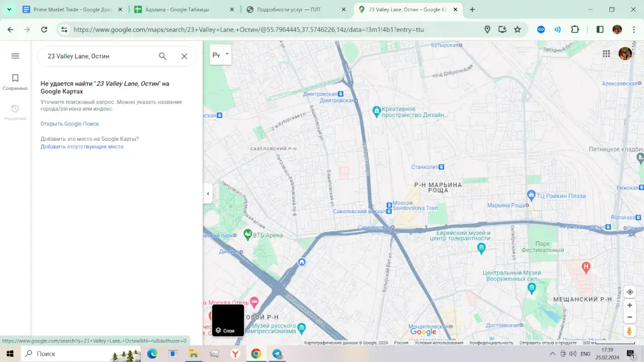Click Add a missing place link
This screenshot has width=644, height=362.
coord(82,146)
